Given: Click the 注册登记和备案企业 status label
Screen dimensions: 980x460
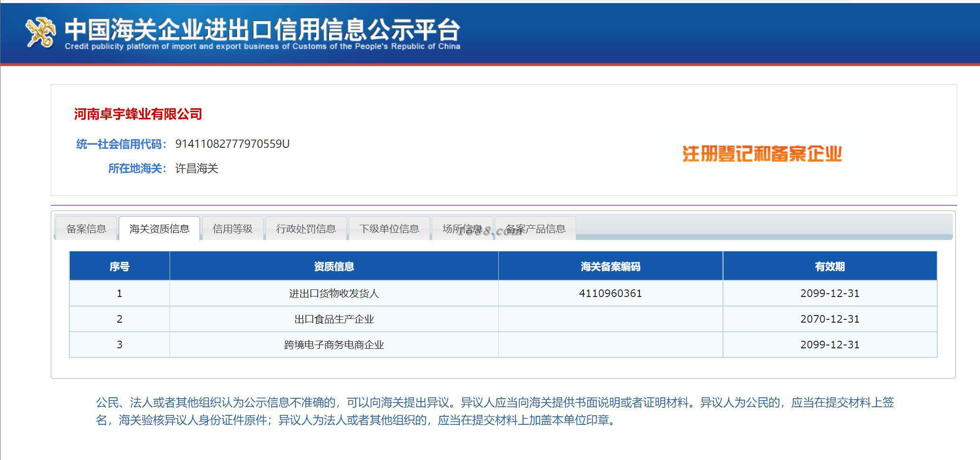Looking at the screenshot, I should [x=762, y=154].
